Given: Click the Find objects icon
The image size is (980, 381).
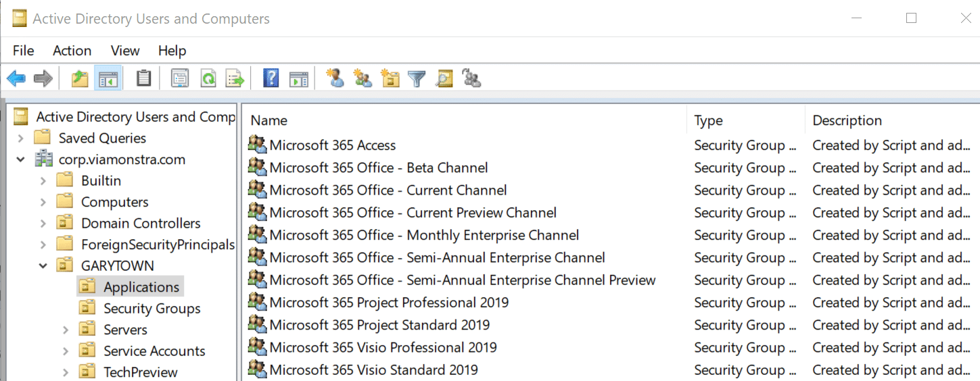Looking at the screenshot, I should pos(444,79).
